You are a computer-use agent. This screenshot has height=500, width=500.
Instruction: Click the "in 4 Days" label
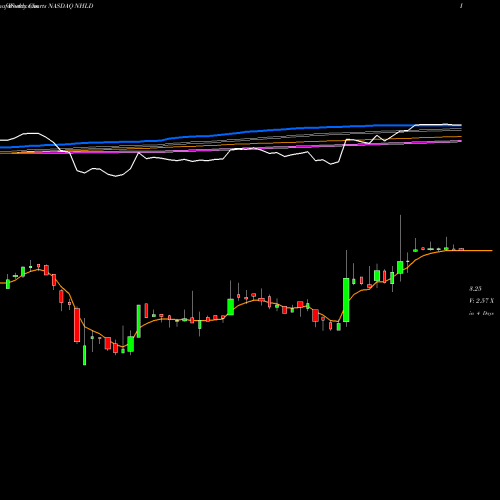tap(481, 313)
